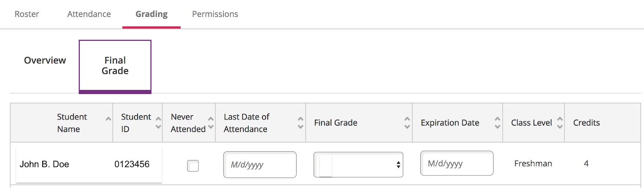This screenshot has width=644, height=188.
Task: Click Last Date of Attendance sort arrows
Action: click(300, 123)
